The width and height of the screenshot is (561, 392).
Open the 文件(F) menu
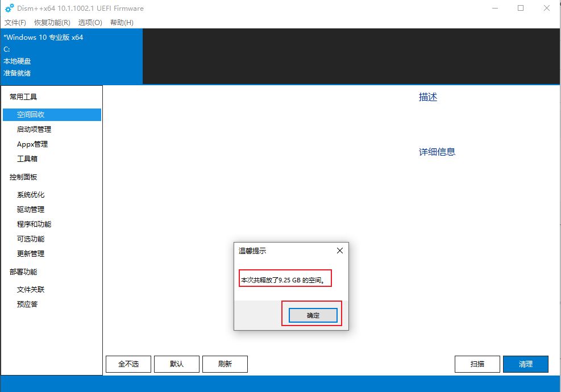coord(15,23)
